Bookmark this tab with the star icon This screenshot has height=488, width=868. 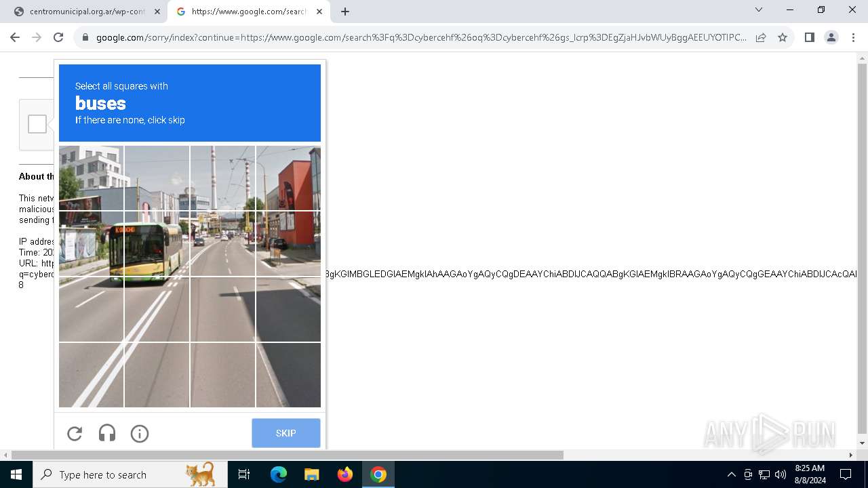[783, 37]
